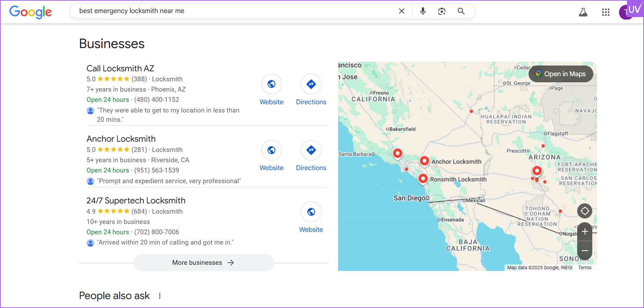Screen dimensions: 644x308
Task: Open Anchor Locksmith business listing
Action: tap(121, 139)
